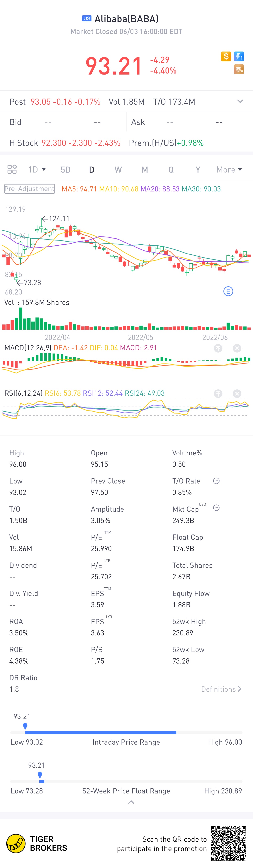This screenshot has width=253, height=868.
Task: Tap the ROE 4.38% value
Action: pos(19,661)
